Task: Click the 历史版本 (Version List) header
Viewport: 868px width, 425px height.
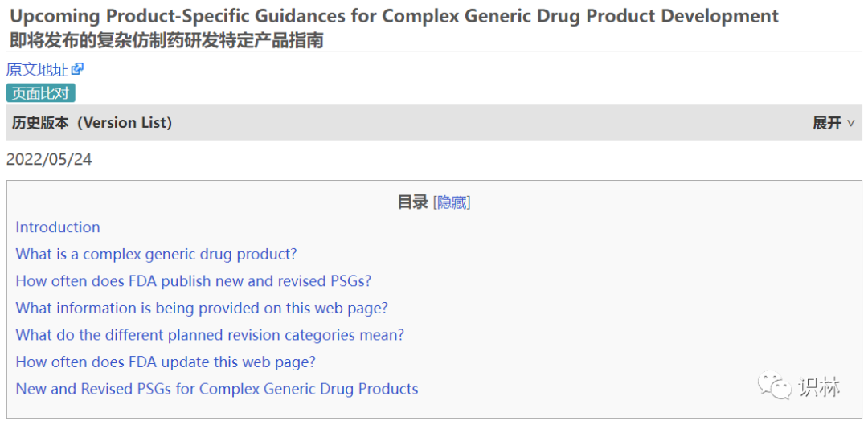Action: coord(89,123)
